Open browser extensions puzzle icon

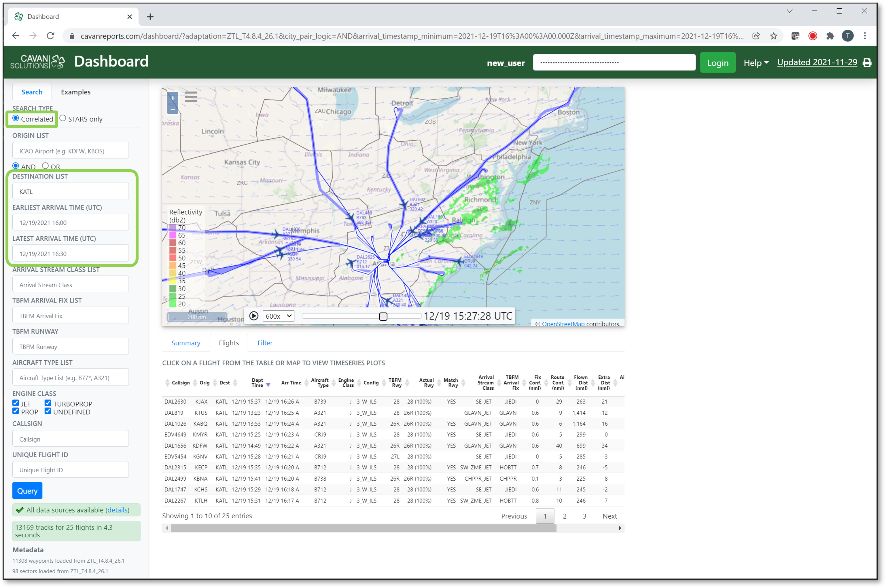pos(830,36)
